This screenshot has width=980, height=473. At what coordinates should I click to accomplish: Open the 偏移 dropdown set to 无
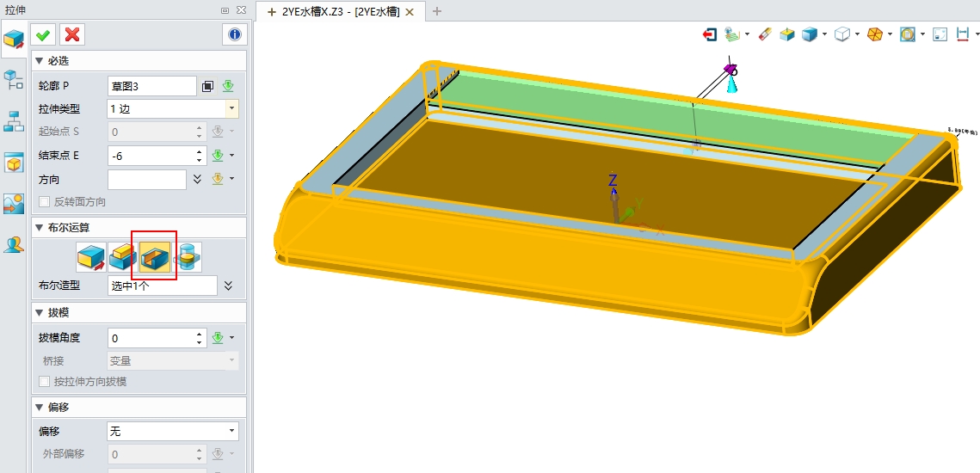231,432
